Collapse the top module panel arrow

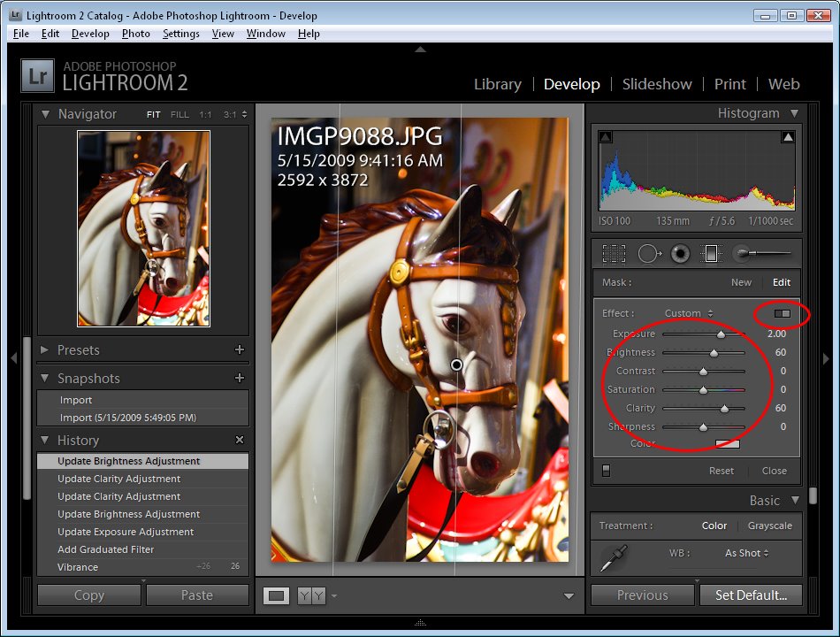point(421,50)
